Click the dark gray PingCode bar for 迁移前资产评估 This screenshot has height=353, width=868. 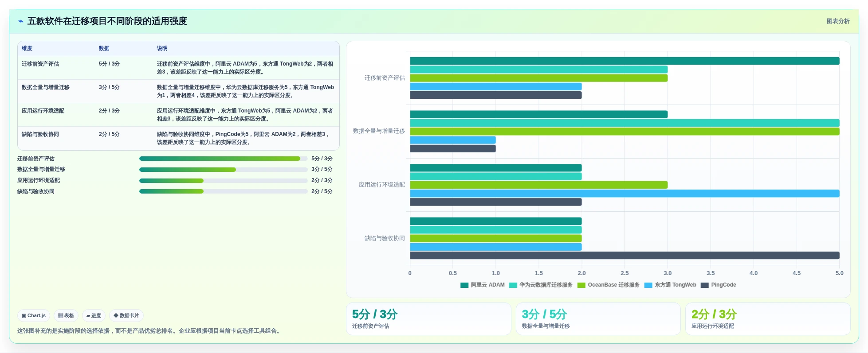click(496, 95)
